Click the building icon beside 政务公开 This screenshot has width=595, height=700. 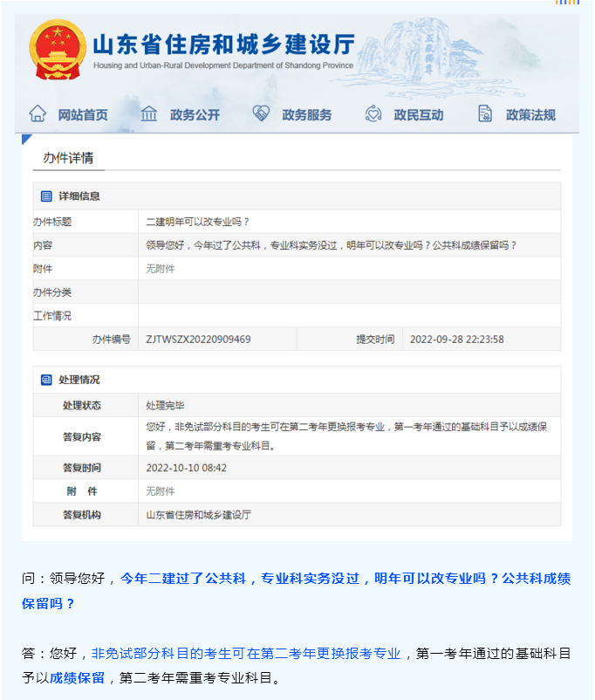pos(149,114)
